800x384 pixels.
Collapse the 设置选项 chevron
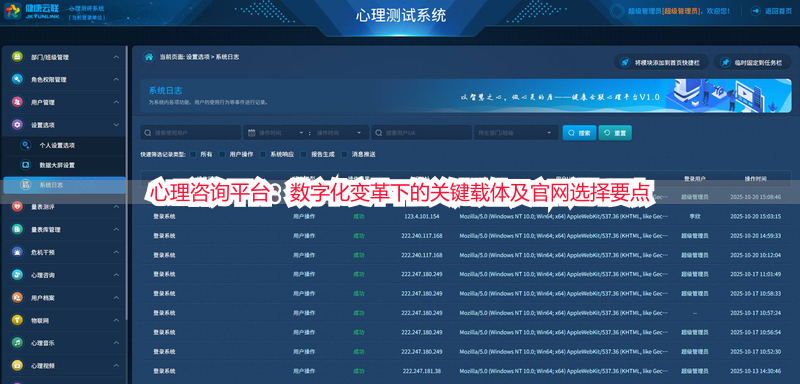(116, 124)
